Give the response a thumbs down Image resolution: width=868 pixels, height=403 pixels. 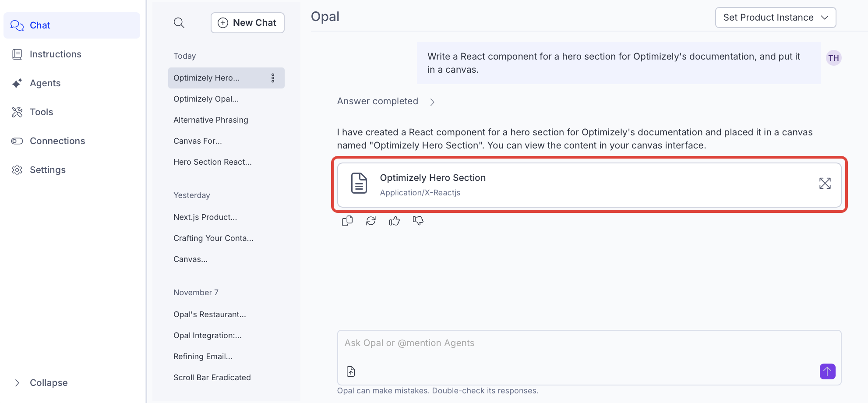click(418, 221)
